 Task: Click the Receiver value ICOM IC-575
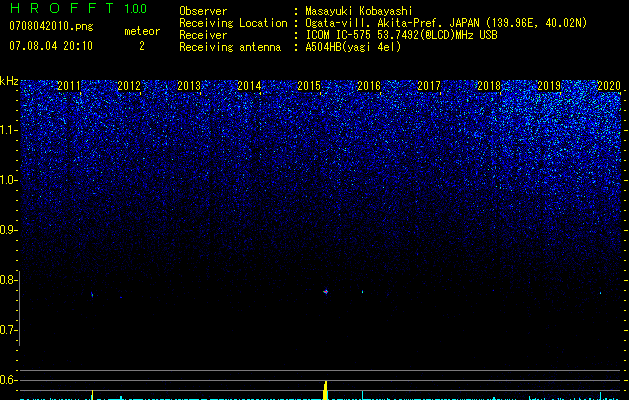(339, 35)
